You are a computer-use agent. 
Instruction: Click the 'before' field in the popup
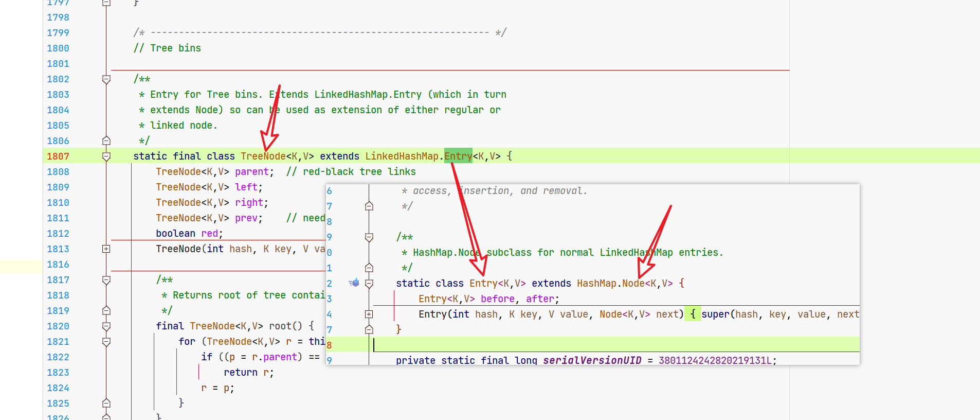[x=498, y=299]
